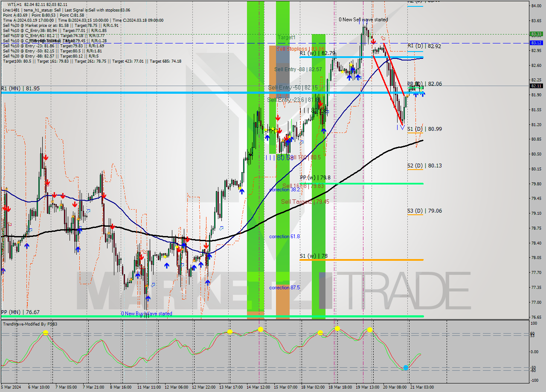This screenshot has width=546, height=392.
Task: Select the 'Sell Entry -88 | 82.57' label
Action: (298, 69)
